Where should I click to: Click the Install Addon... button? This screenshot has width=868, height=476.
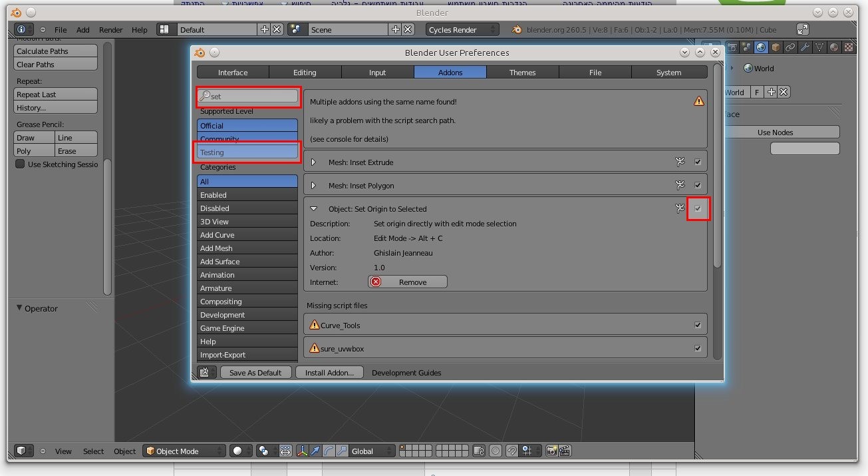(x=329, y=372)
